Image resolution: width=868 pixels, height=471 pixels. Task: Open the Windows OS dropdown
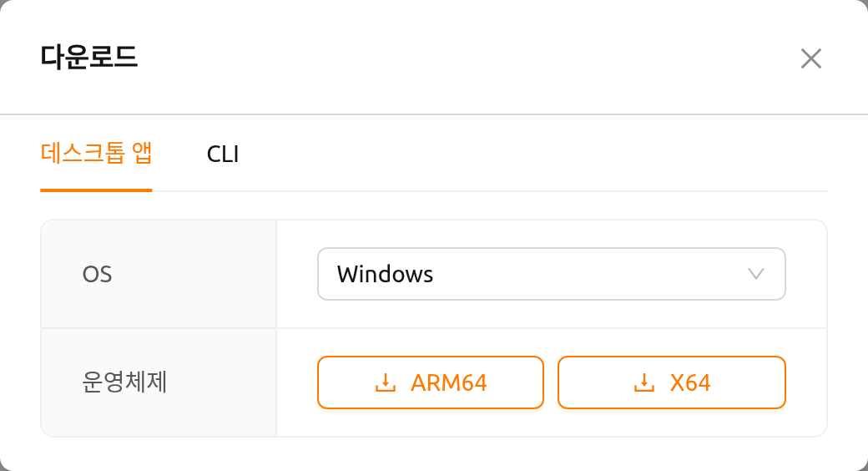(552, 274)
